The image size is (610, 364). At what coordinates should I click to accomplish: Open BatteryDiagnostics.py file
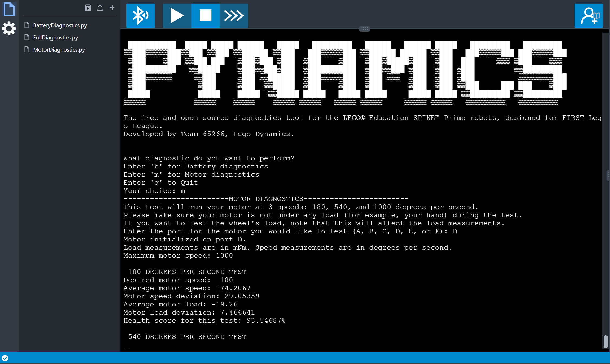coord(60,25)
